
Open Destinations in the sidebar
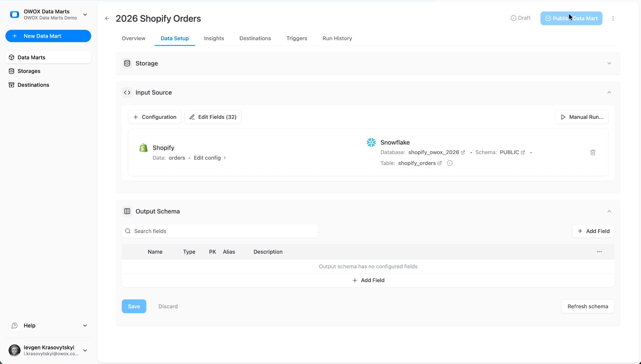48,85
